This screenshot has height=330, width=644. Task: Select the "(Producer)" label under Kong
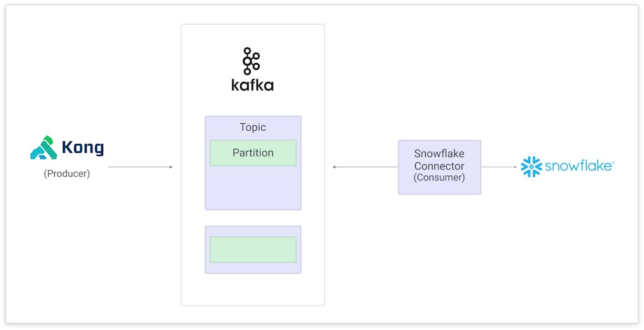coord(67,173)
